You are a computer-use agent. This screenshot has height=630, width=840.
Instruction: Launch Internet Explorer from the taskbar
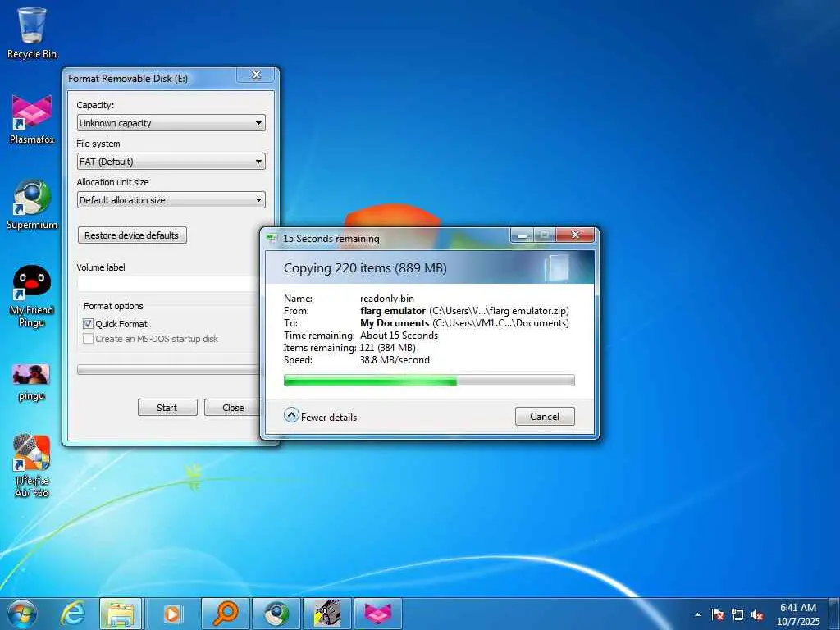[x=72, y=614]
